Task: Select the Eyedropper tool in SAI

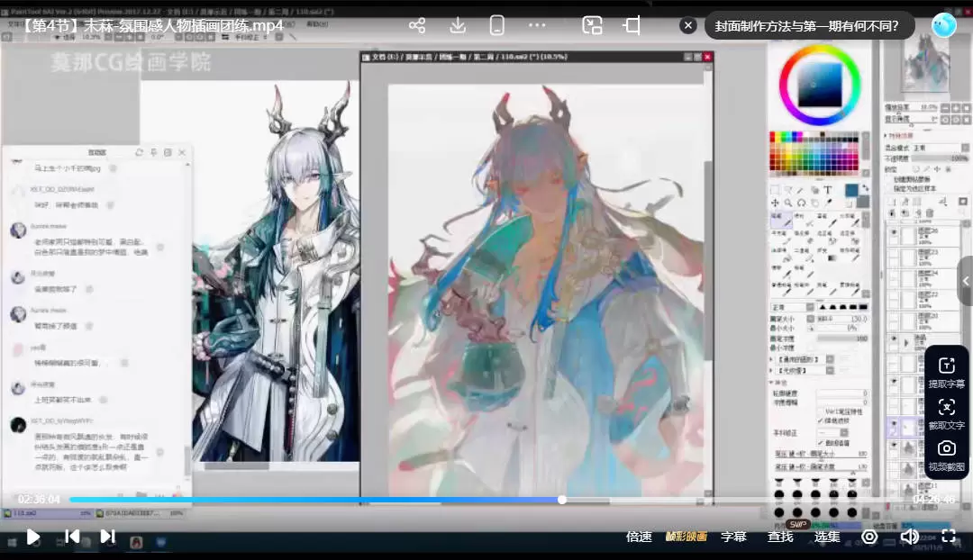Action: pyautogui.click(x=829, y=203)
